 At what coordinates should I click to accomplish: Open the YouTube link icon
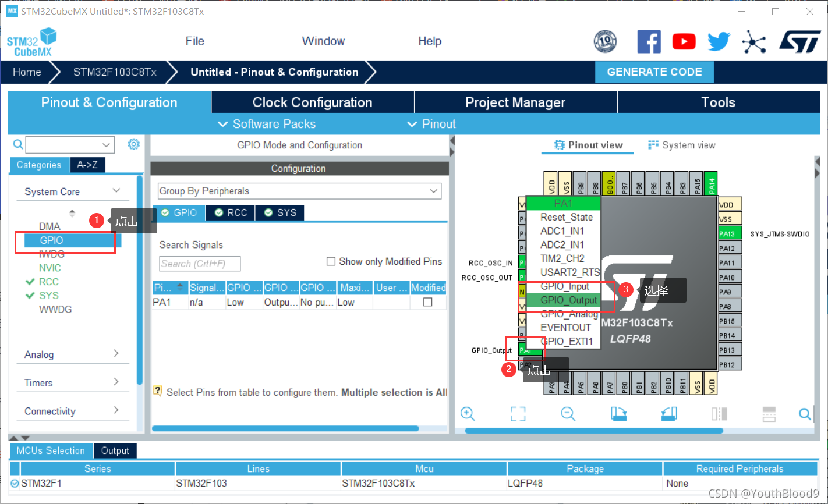(x=684, y=42)
